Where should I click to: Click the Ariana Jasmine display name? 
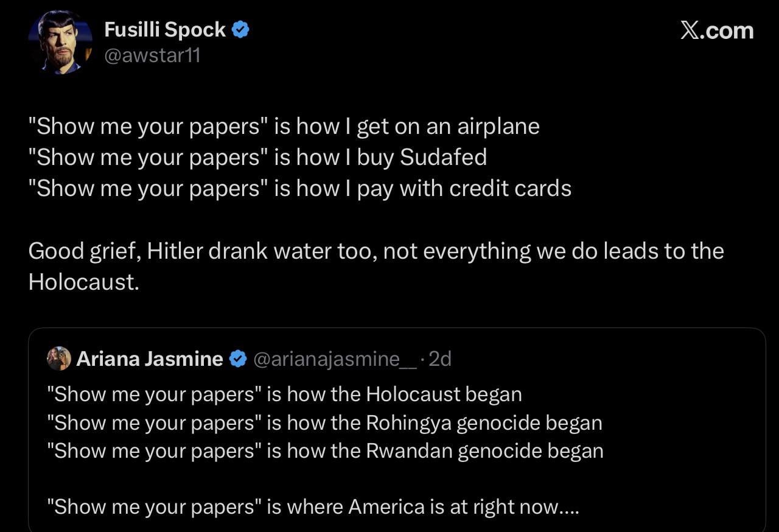pos(150,359)
